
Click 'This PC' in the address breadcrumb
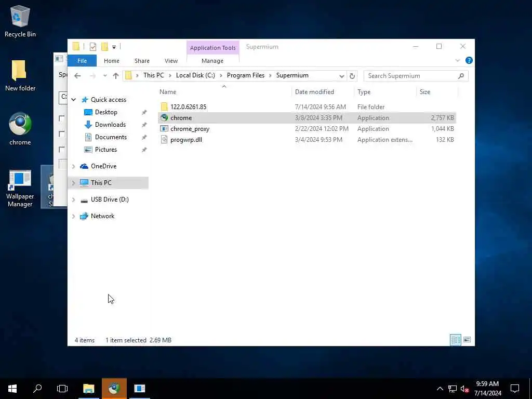point(153,75)
